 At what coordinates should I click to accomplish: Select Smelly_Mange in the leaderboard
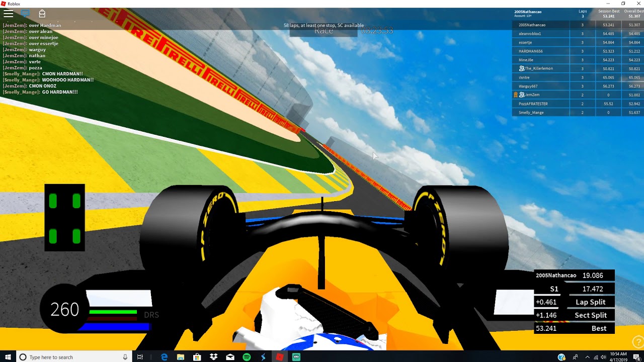(x=578, y=113)
